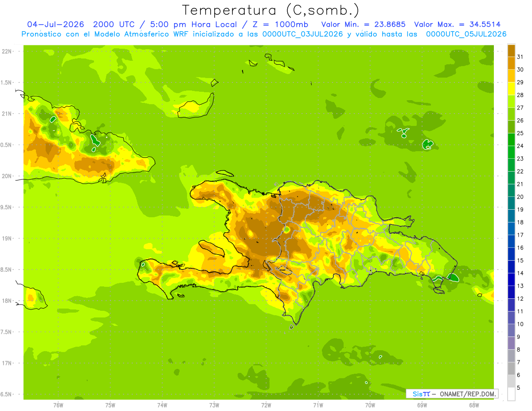This screenshot has height=411, width=532.
Task: Click the init time "0000UTC_03JUL2026"
Action: [303, 34]
